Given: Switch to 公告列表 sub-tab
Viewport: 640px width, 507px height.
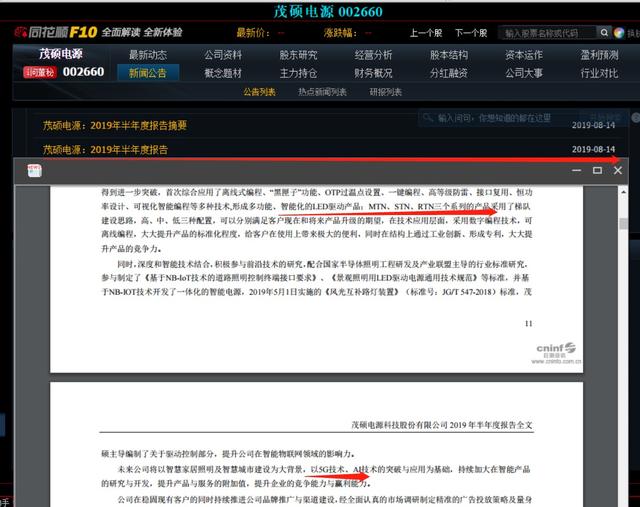Looking at the screenshot, I should pyautogui.click(x=260, y=92).
